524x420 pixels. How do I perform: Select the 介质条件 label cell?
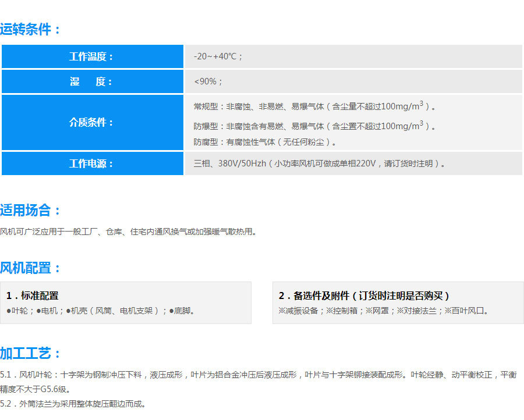pyautogui.click(x=93, y=123)
